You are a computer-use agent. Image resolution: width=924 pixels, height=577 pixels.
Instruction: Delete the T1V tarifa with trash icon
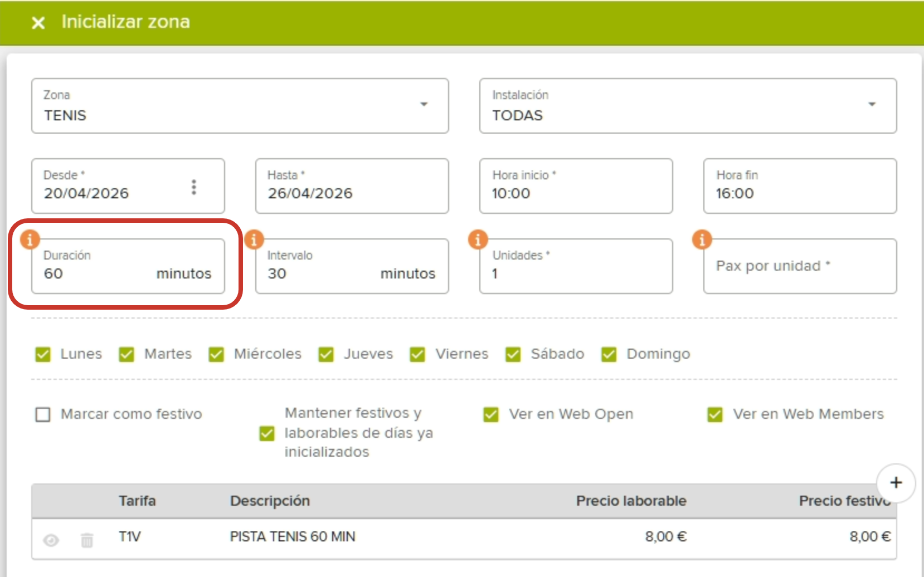[x=87, y=540]
